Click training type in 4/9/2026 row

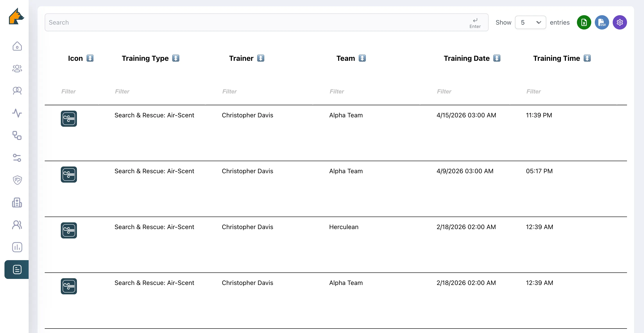click(x=154, y=171)
